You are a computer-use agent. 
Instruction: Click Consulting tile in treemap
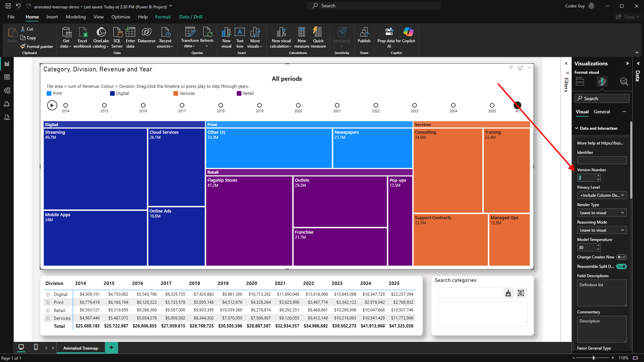[448, 170]
